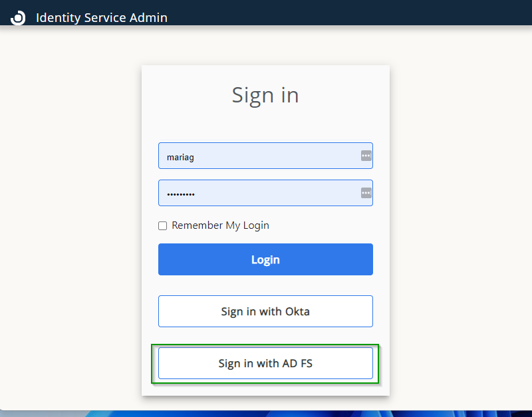Image resolution: width=532 pixels, height=417 pixels.
Task: Tick the Remember My Login checkbox
Action: pyautogui.click(x=162, y=226)
